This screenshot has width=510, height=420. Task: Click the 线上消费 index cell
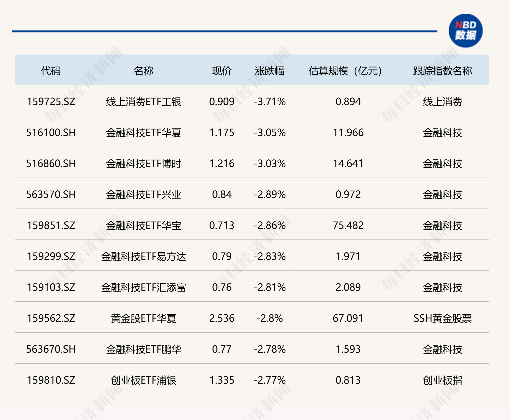pos(442,101)
